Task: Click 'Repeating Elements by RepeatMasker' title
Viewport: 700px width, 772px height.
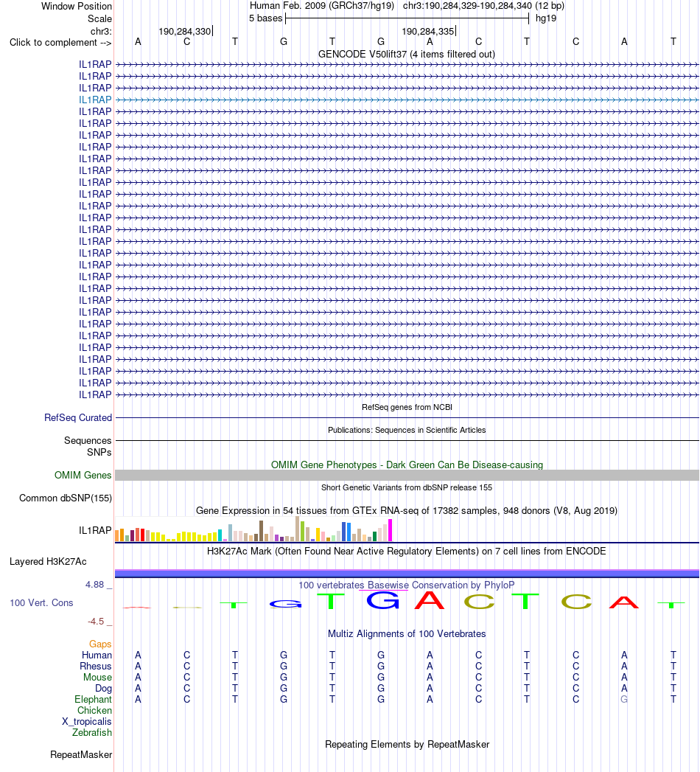Action: [407, 745]
